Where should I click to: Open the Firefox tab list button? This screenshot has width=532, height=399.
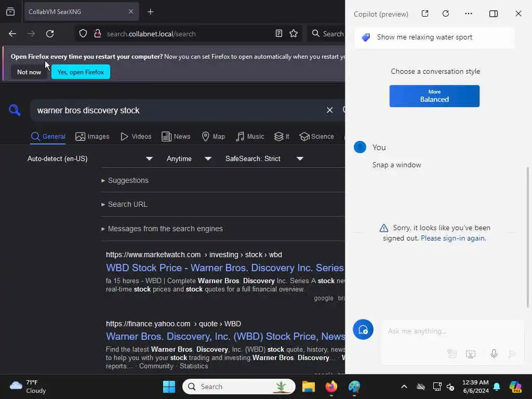10,12
